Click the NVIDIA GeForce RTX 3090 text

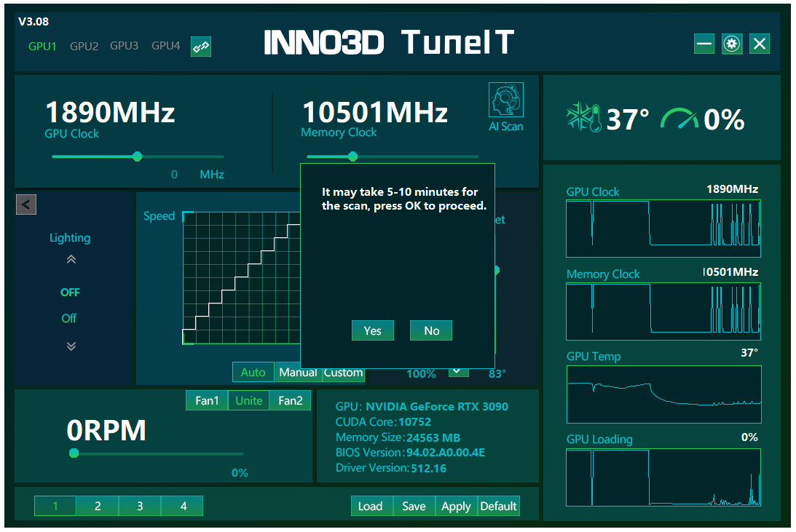click(436, 407)
